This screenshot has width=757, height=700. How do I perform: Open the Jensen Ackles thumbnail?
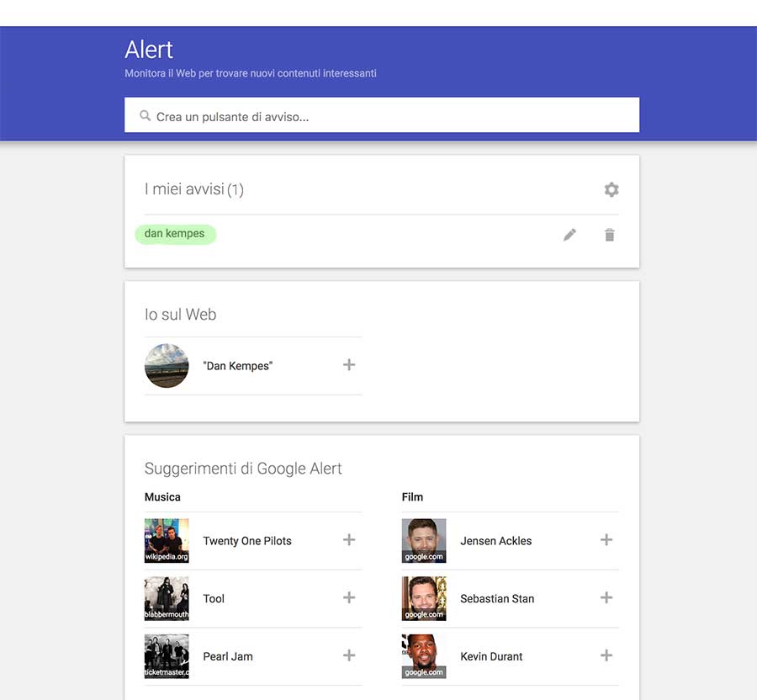[x=424, y=541]
